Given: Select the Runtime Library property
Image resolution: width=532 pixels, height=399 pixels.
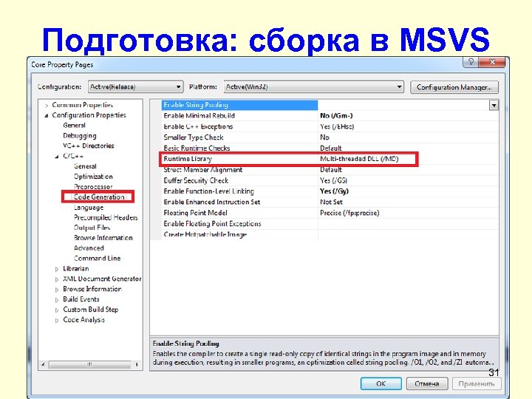Looking at the screenshot, I should (x=188, y=159).
